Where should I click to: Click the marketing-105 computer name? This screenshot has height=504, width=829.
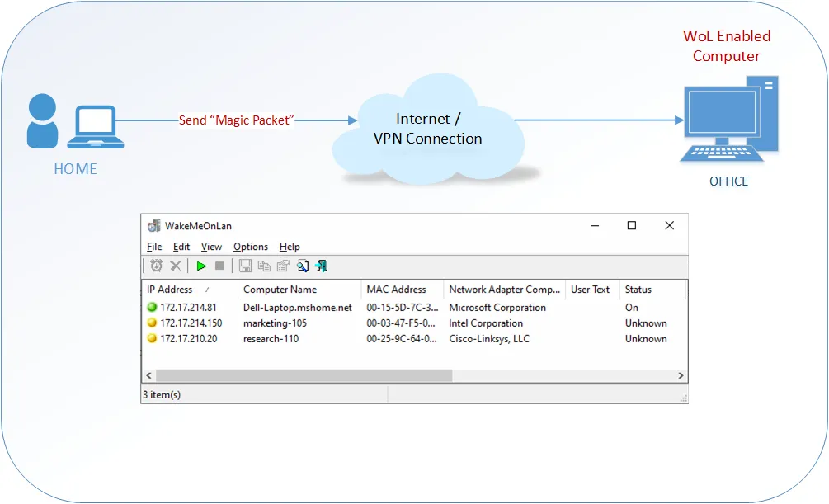[x=275, y=323]
